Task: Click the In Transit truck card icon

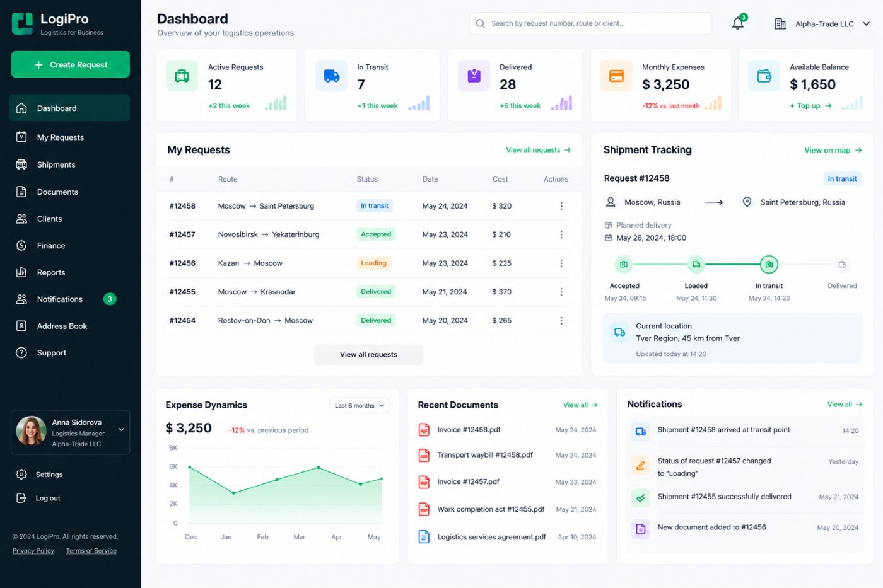Action: click(x=331, y=76)
